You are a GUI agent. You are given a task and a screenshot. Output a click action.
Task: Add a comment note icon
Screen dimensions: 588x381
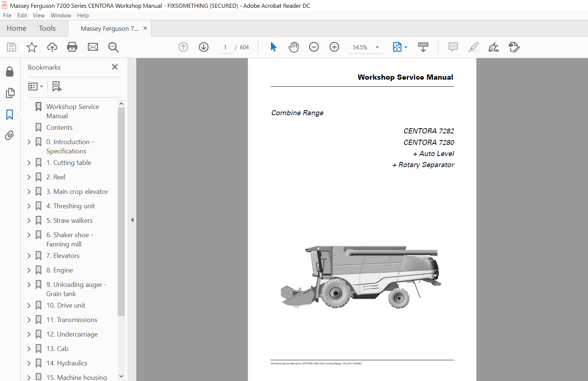click(x=453, y=47)
